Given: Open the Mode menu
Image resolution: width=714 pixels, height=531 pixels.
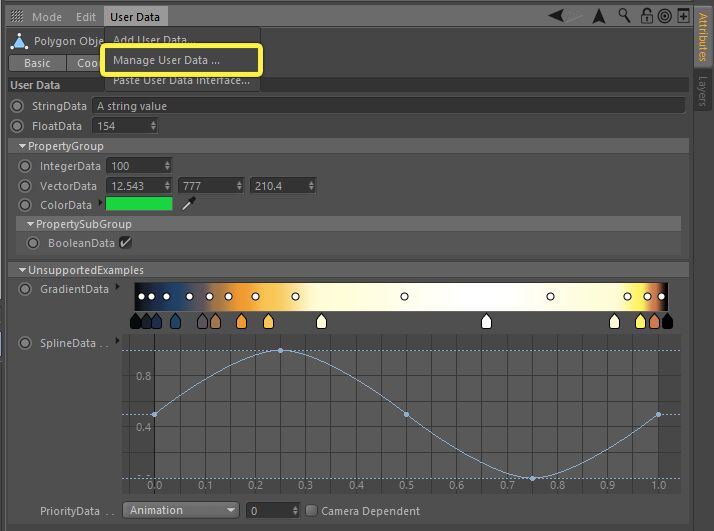Looking at the screenshot, I should [46, 17].
